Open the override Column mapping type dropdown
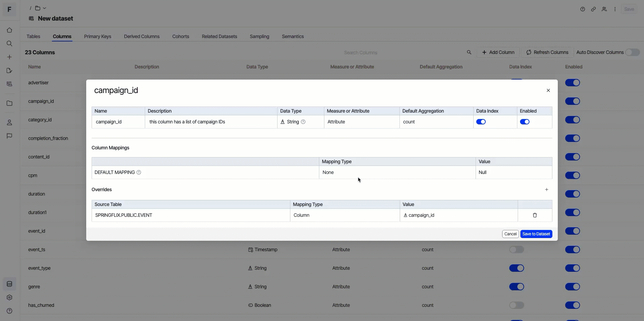Screen dimensions: 644x321 pyautogui.click(x=345, y=215)
